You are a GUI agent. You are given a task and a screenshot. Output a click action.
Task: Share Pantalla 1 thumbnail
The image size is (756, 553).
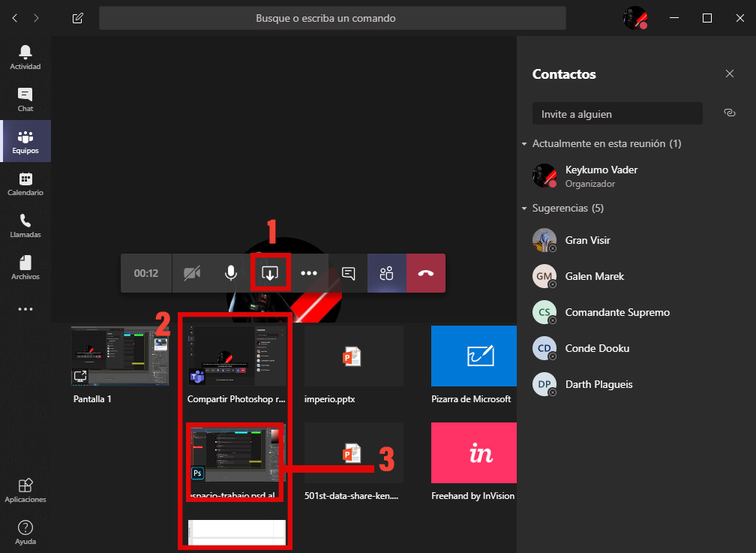119,354
